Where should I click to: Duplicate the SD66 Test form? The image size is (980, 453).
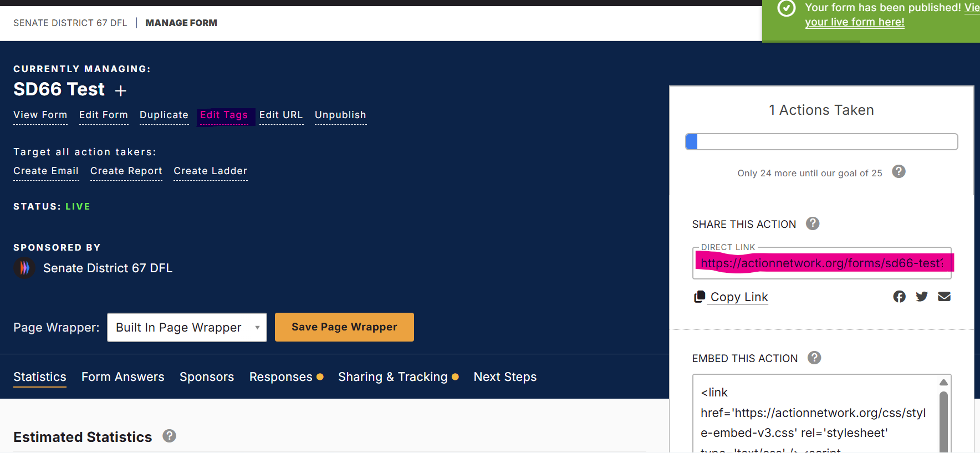coord(164,115)
